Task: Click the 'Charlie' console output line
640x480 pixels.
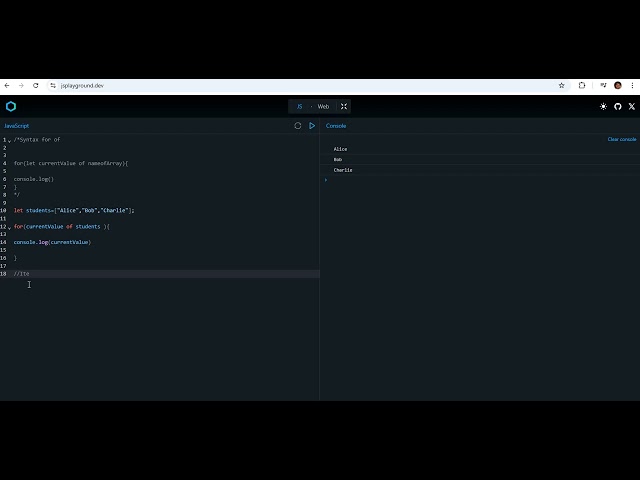Action: (x=343, y=170)
